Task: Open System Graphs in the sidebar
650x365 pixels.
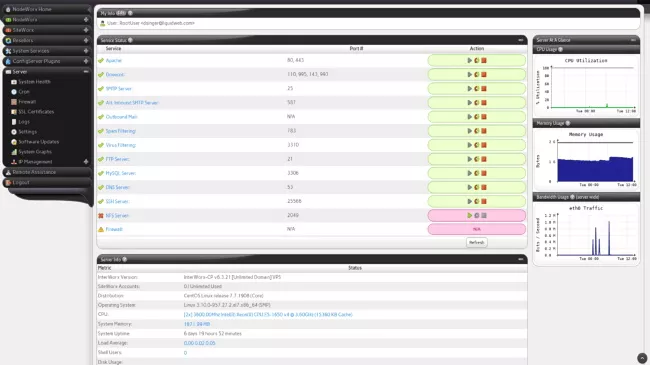Action: tap(35, 152)
